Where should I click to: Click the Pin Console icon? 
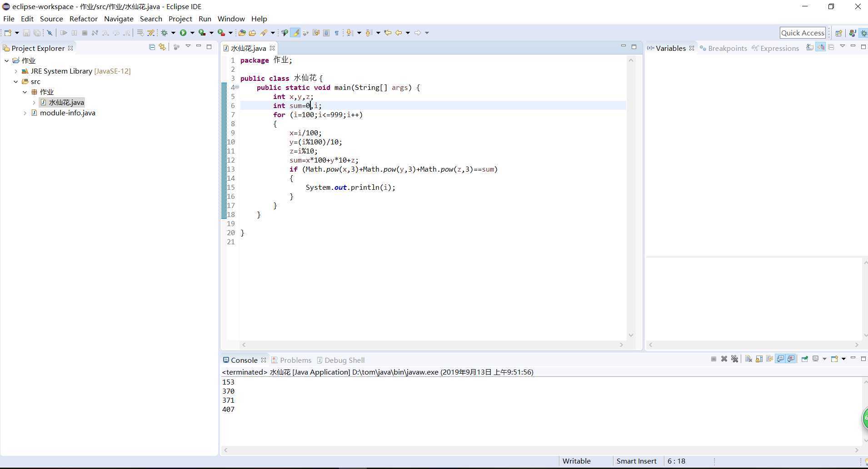click(804, 359)
